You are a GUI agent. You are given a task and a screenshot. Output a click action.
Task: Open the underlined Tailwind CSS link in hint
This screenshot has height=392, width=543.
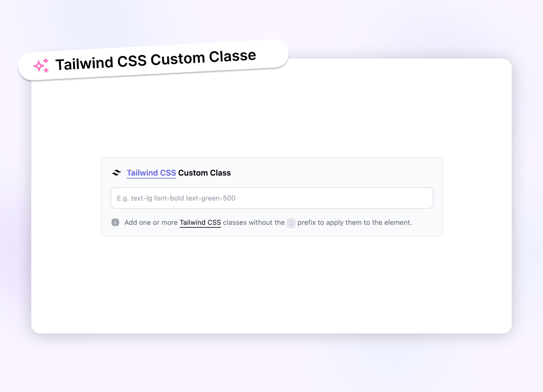[x=200, y=223]
